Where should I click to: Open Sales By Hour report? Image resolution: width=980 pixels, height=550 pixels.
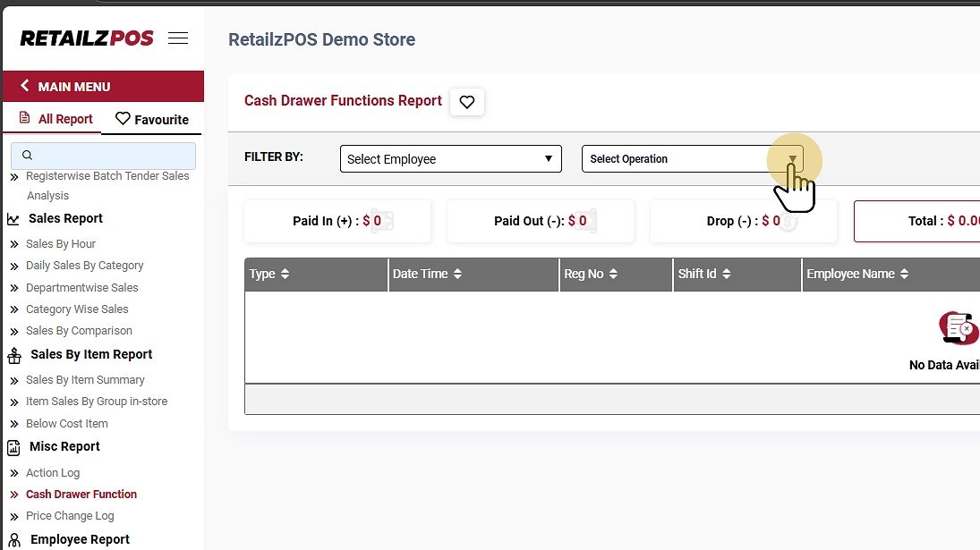[61, 244]
